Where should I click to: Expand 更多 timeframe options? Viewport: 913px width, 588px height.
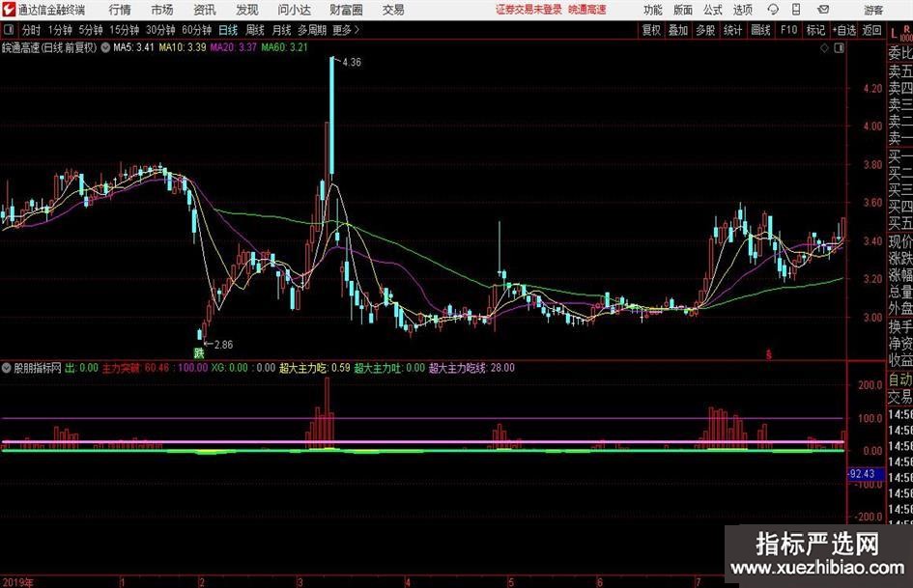(346, 30)
